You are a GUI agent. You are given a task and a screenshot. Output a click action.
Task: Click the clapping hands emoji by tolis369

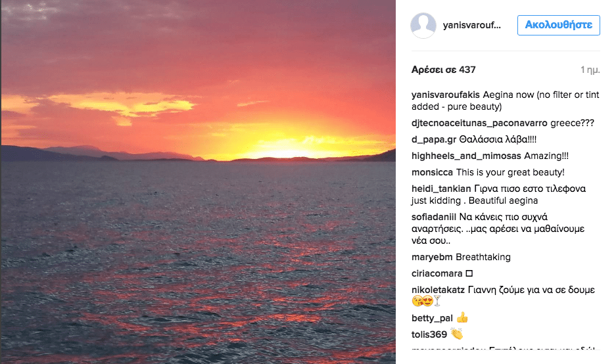[456, 334]
